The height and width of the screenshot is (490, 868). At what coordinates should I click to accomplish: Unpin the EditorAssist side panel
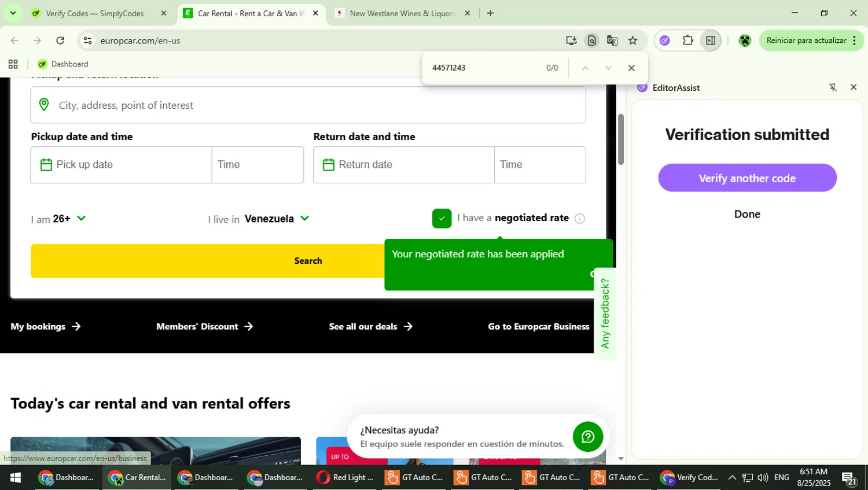point(833,87)
